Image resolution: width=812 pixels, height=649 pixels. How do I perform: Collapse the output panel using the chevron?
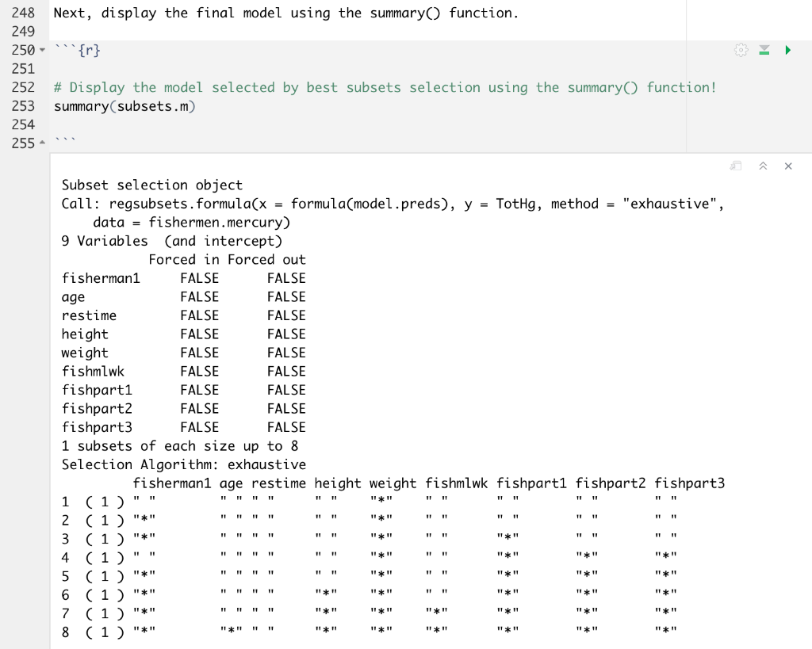tap(763, 166)
